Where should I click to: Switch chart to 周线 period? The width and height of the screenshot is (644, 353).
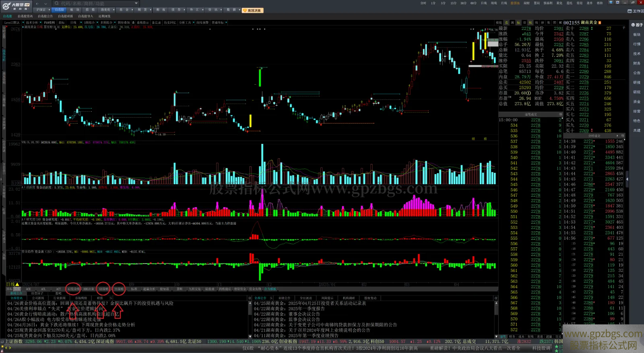494,3
